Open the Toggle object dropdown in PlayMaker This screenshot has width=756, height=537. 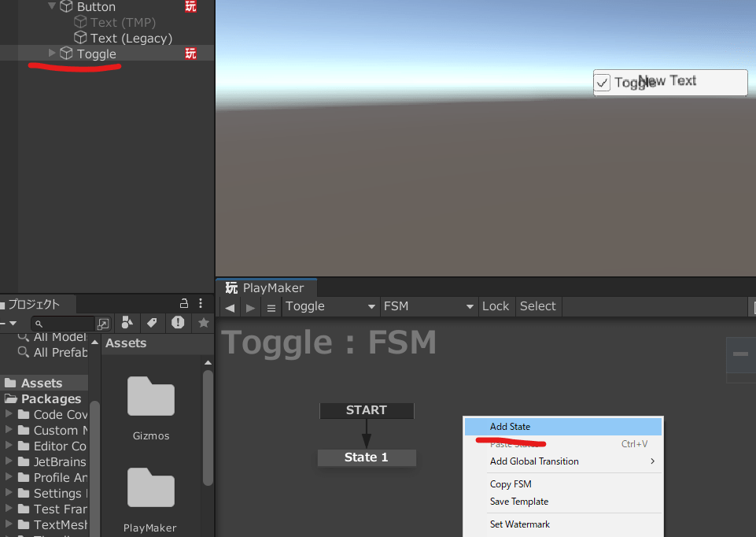click(x=330, y=306)
